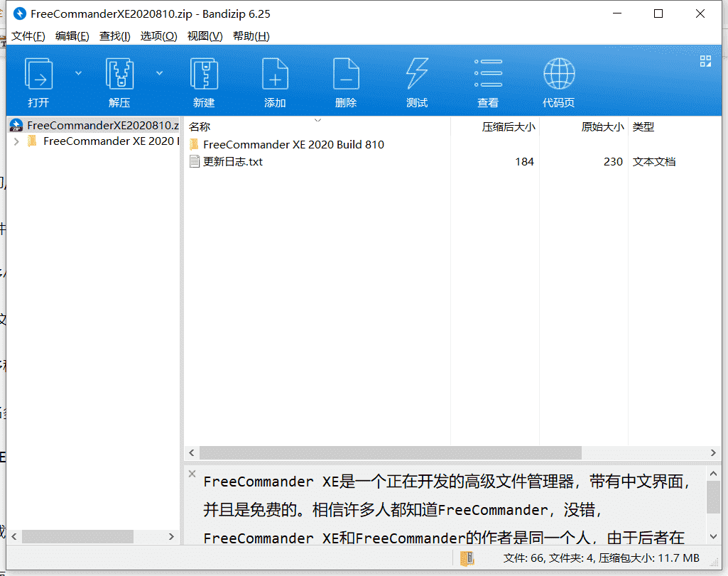Sort by 压缩后大小 column header

click(x=509, y=126)
